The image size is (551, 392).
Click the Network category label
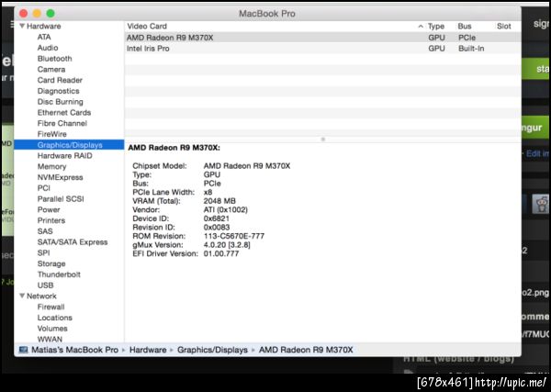(x=41, y=297)
